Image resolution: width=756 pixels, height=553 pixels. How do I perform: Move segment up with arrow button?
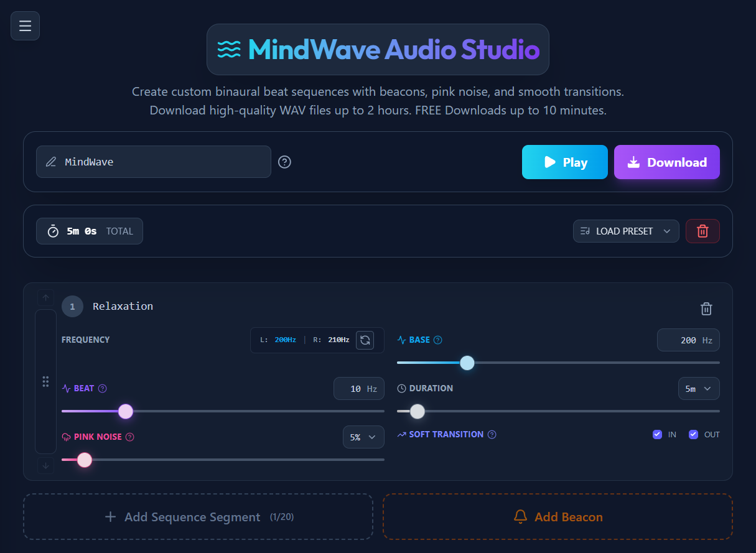coord(45,297)
